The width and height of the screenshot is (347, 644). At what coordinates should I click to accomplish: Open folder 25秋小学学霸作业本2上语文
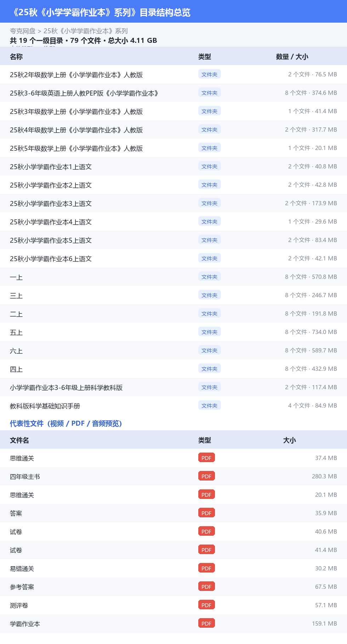51,185
